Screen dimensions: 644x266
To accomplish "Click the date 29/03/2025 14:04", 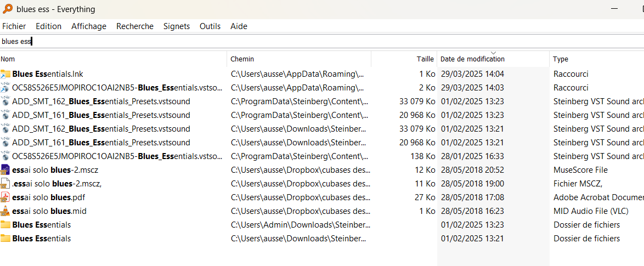I will tap(472, 74).
